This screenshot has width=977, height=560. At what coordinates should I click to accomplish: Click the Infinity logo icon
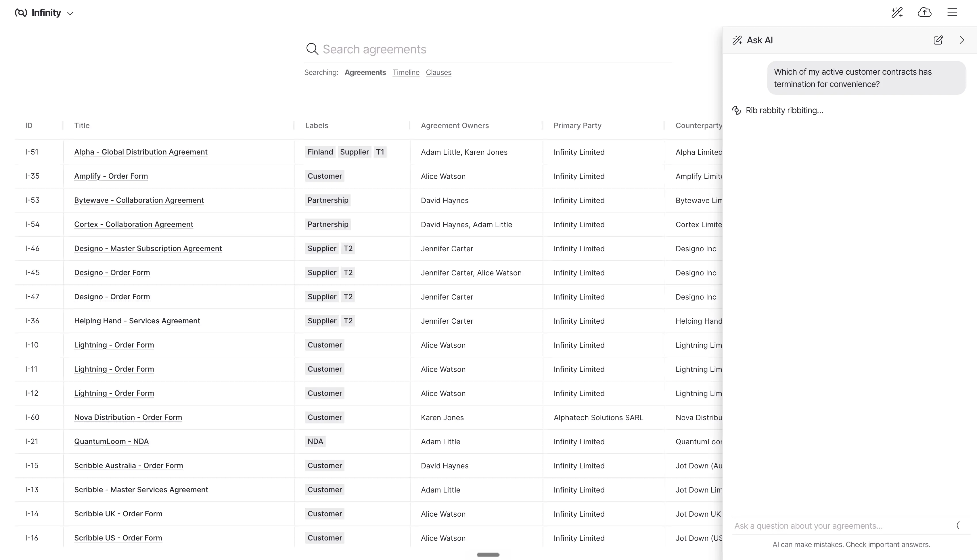click(x=21, y=13)
